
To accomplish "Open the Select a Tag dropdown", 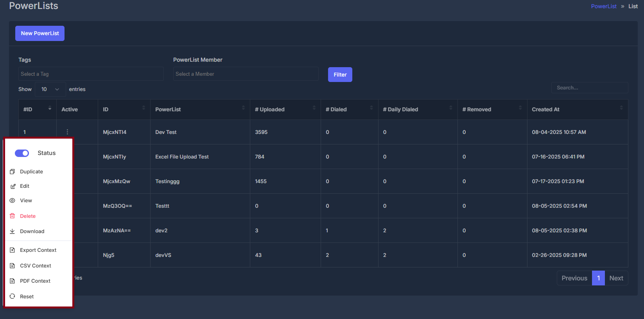I will [x=91, y=74].
